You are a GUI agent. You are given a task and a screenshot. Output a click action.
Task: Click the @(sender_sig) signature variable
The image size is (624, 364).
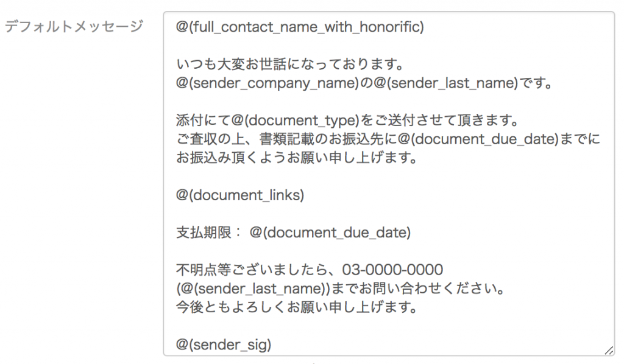[x=224, y=345]
